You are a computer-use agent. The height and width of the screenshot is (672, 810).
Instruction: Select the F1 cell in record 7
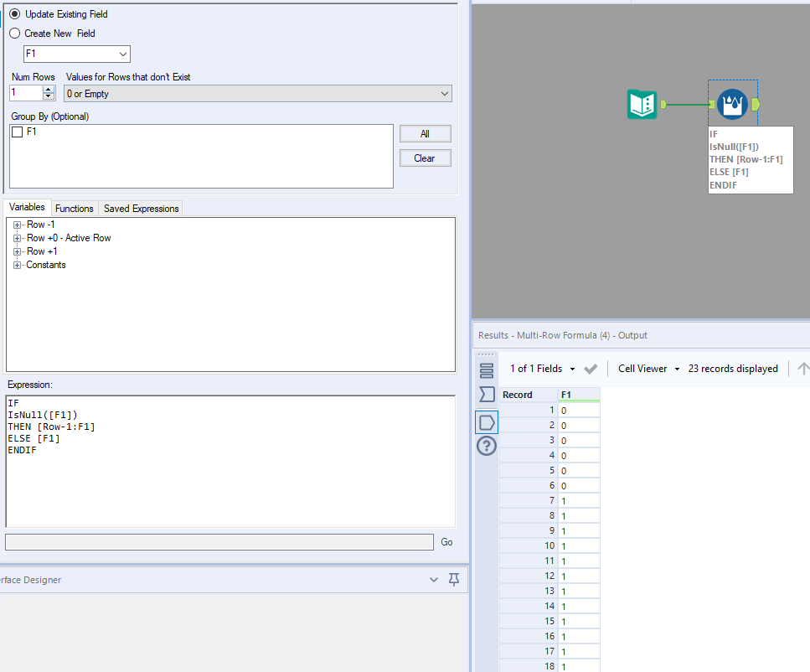[579, 501]
